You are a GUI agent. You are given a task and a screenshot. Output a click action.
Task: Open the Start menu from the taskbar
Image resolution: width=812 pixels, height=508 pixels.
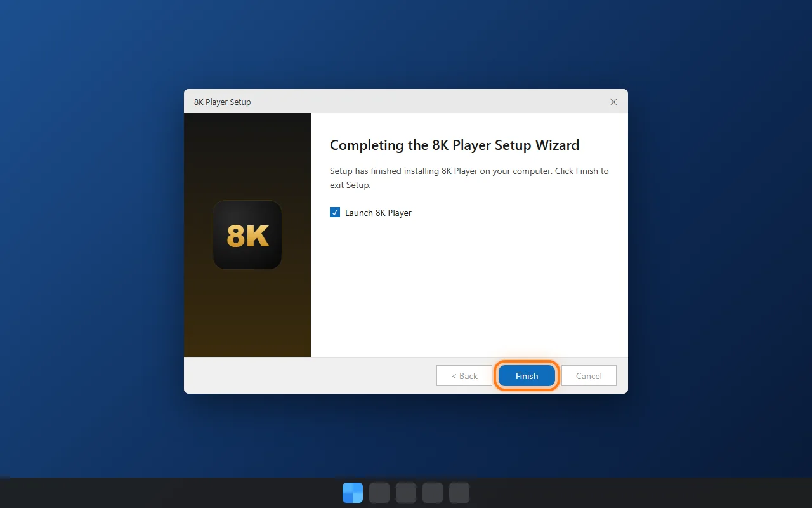(x=353, y=493)
